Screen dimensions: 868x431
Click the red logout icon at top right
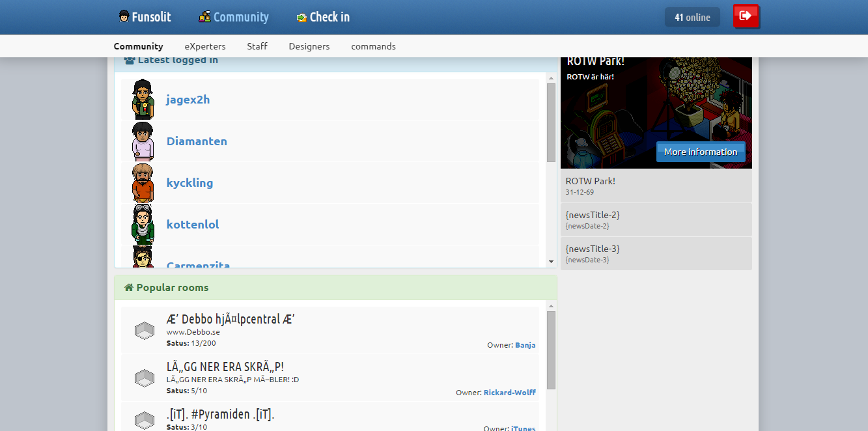click(746, 16)
